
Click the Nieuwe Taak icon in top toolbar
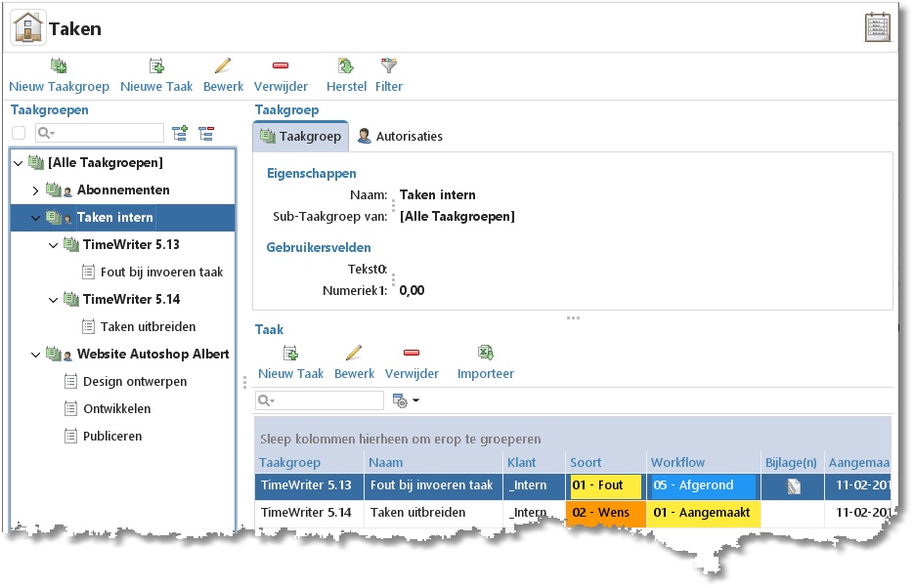[x=156, y=65]
